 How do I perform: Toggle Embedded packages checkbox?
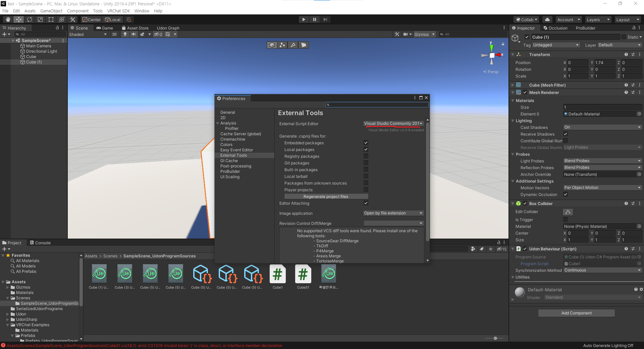[366, 143]
